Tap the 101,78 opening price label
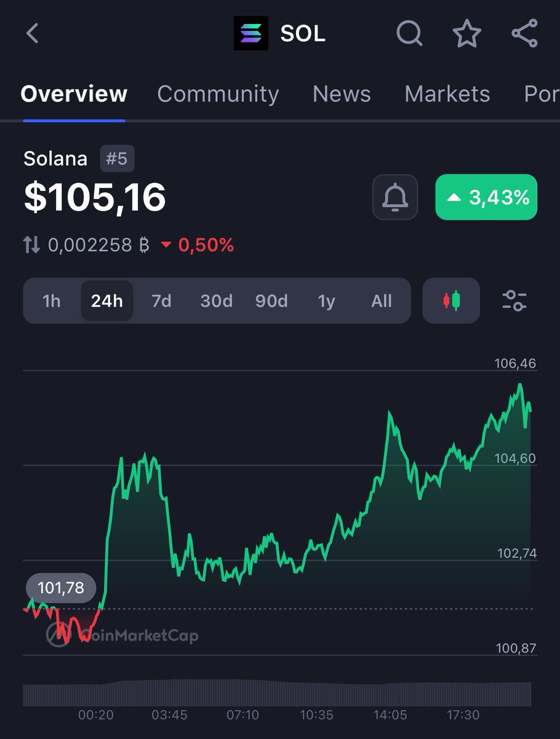The height and width of the screenshot is (739, 560). [x=61, y=588]
